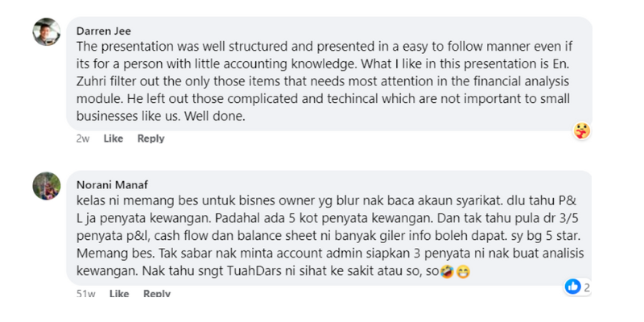Select Darren Jee's comment bubble text

pyautogui.click(x=324, y=81)
